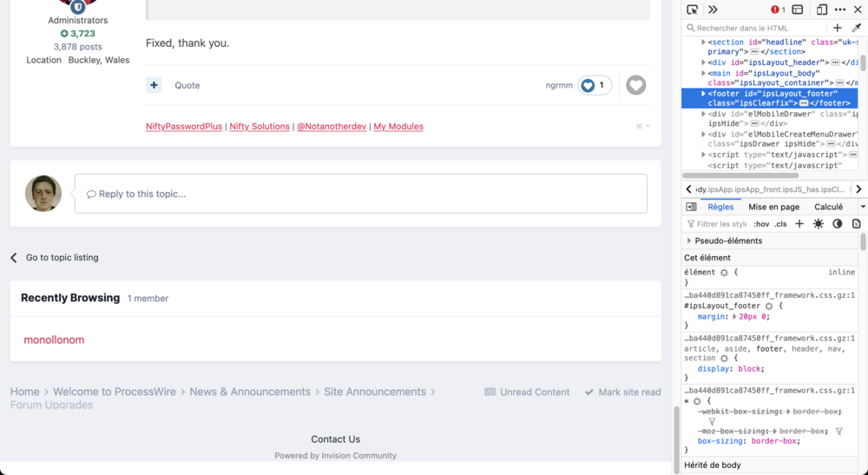Add a new node with plus icon

pos(837,28)
